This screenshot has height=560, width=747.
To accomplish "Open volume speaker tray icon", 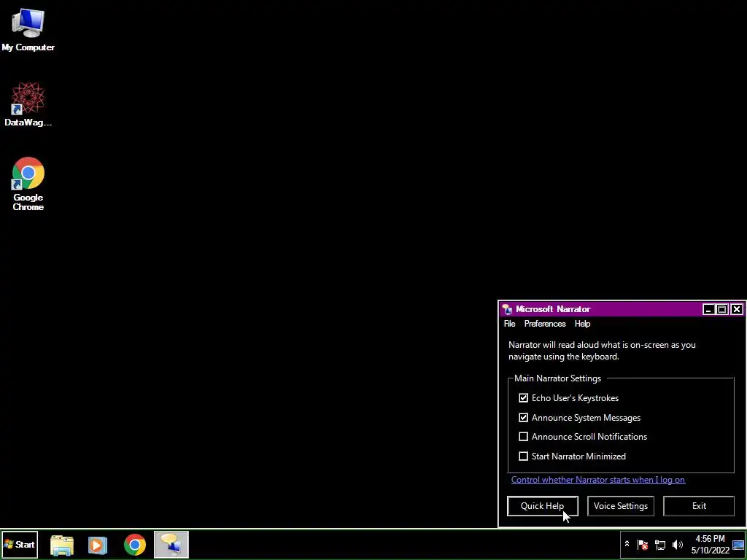I will click(x=677, y=544).
